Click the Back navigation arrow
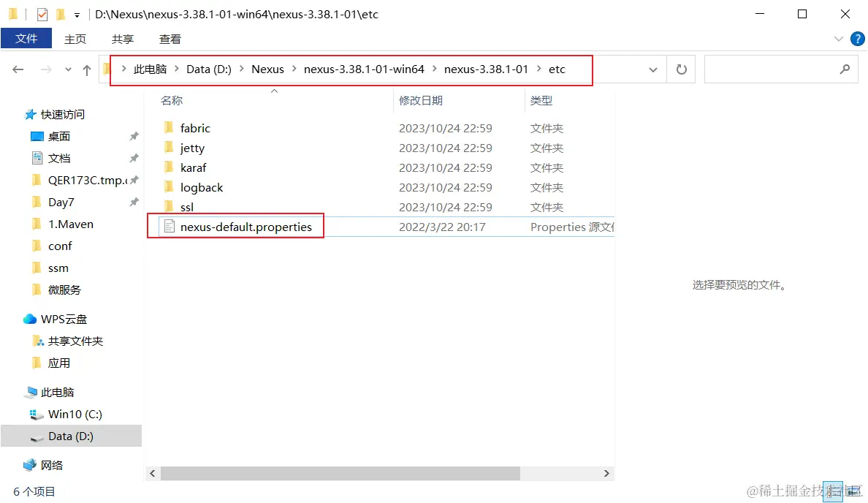This screenshot has height=503, width=868. (18, 69)
